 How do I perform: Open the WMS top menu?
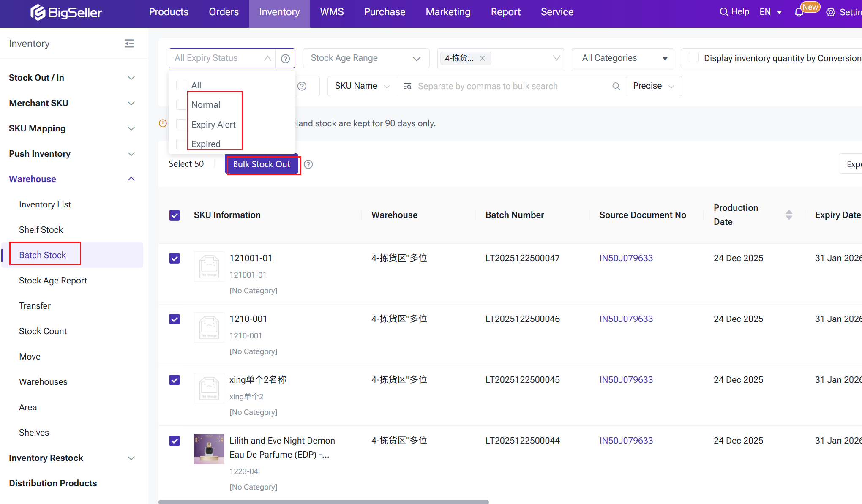point(332,12)
